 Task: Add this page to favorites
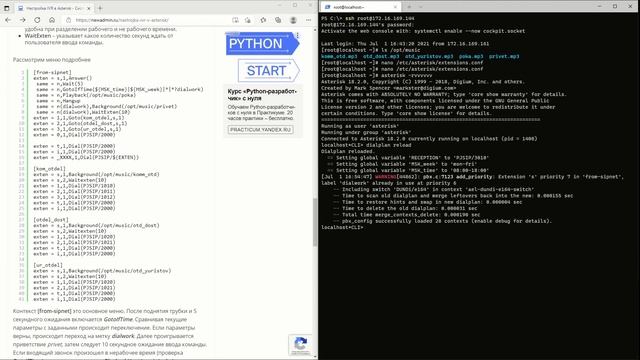point(248,20)
